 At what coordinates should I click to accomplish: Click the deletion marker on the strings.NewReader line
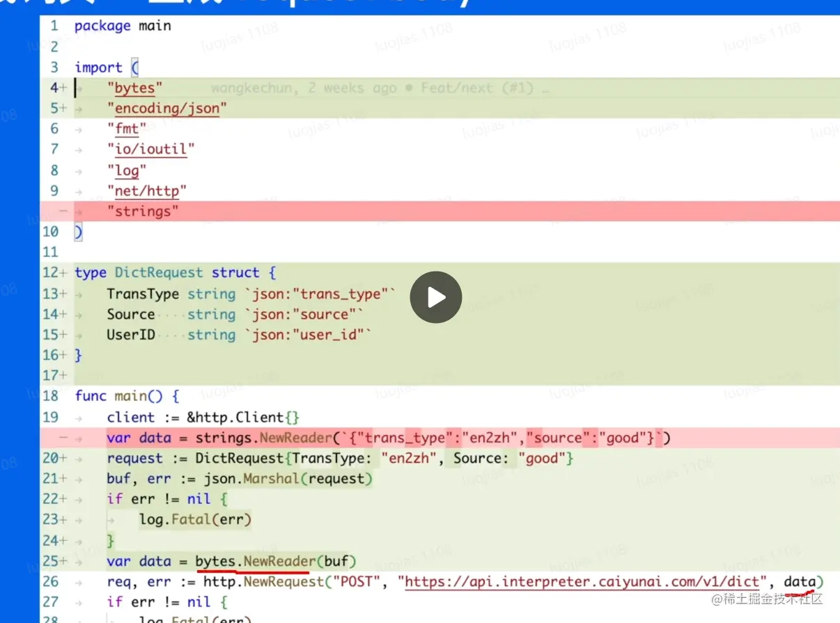(x=63, y=437)
